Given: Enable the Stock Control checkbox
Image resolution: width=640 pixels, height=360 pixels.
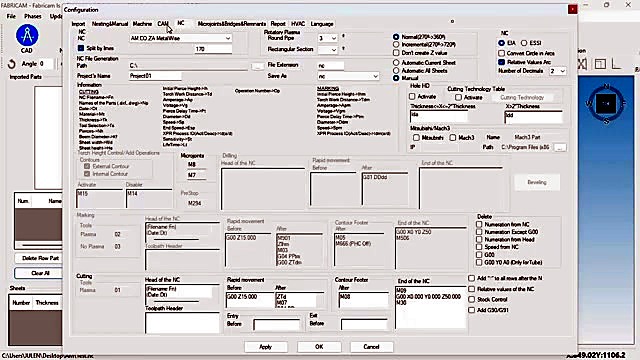Looking at the screenshot, I should 471,300.
